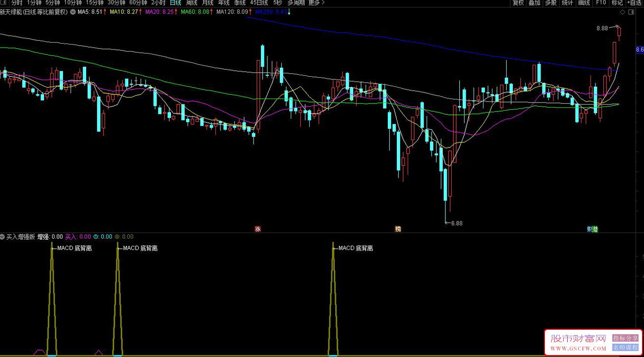Open F10 company information
The image size is (644, 357).
[x=601, y=3]
